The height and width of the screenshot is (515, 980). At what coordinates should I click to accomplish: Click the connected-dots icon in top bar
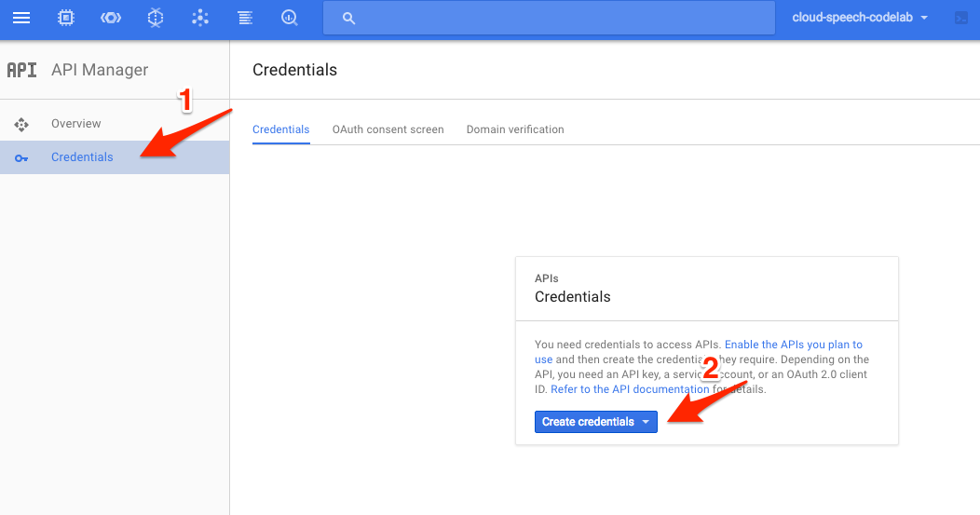(x=199, y=18)
